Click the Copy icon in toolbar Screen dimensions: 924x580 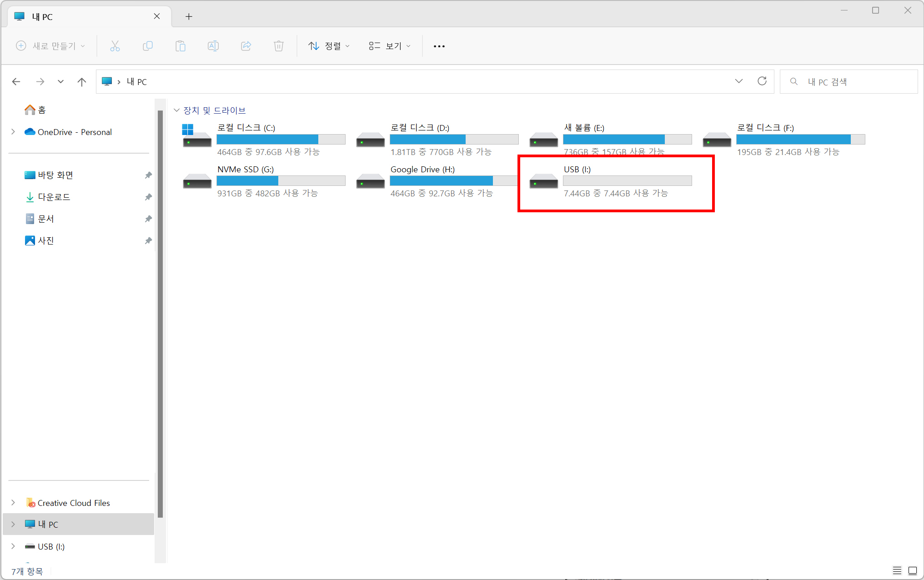pyautogui.click(x=148, y=46)
